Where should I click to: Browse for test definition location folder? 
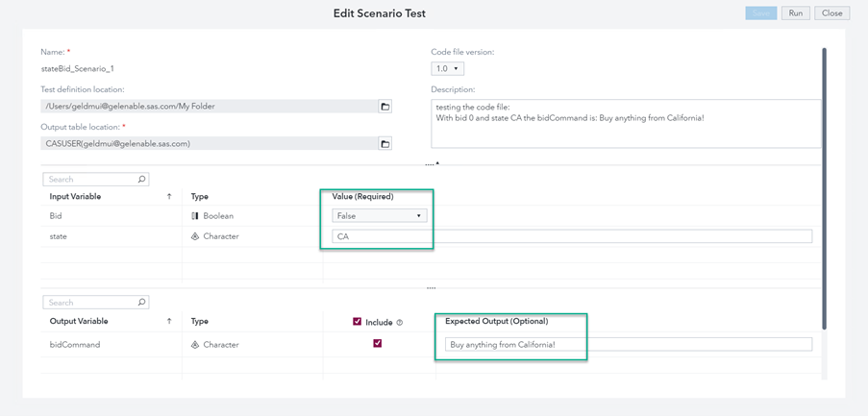pos(384,107)
